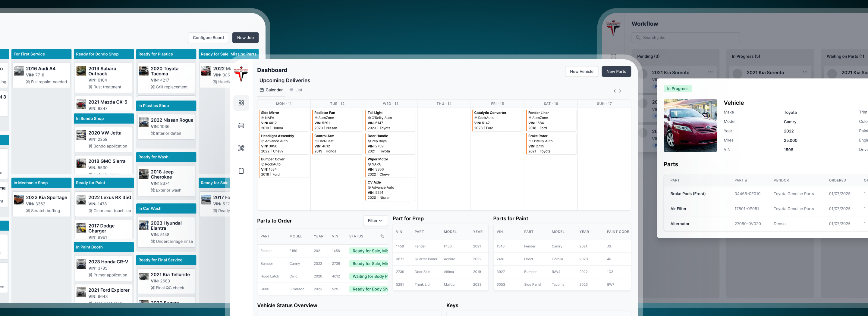Switch to the List view tab
The width and height of the screenshot is (868, 316).
(296, 90)
